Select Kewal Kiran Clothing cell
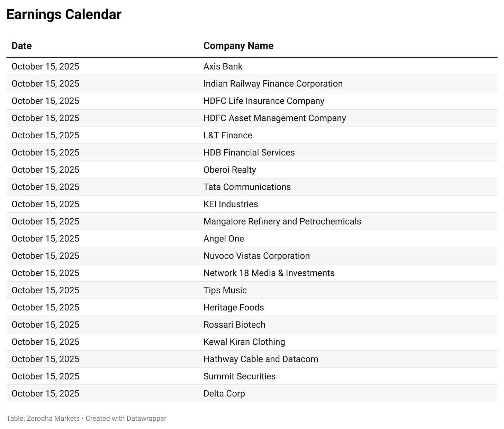 244,342
